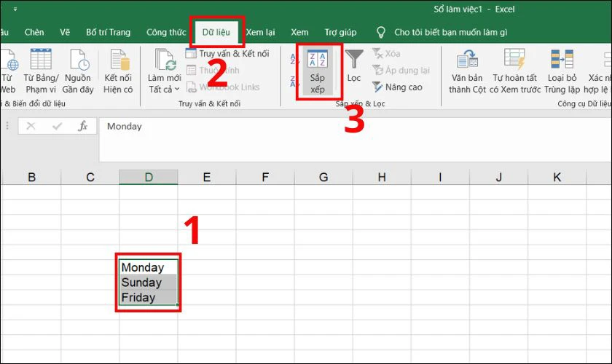Go to the Công thức tab

[166, 32]
